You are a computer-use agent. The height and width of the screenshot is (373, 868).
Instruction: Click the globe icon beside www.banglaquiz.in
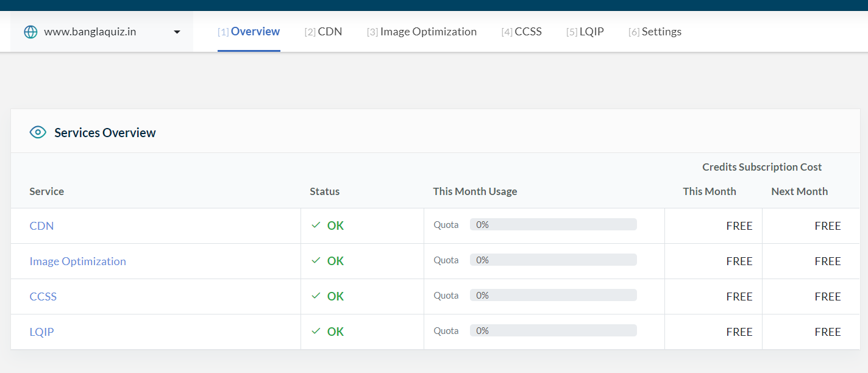point(30,32)
